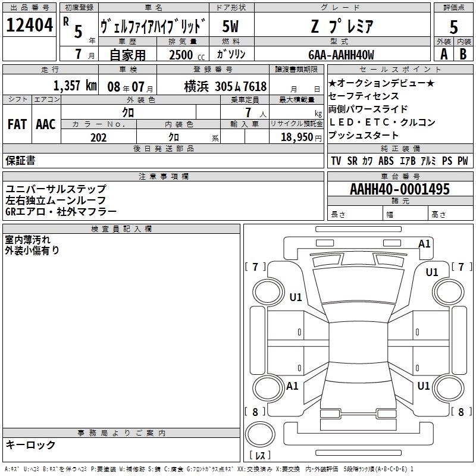Click the chassis number AAHH40-0001495

coord(400,189)
